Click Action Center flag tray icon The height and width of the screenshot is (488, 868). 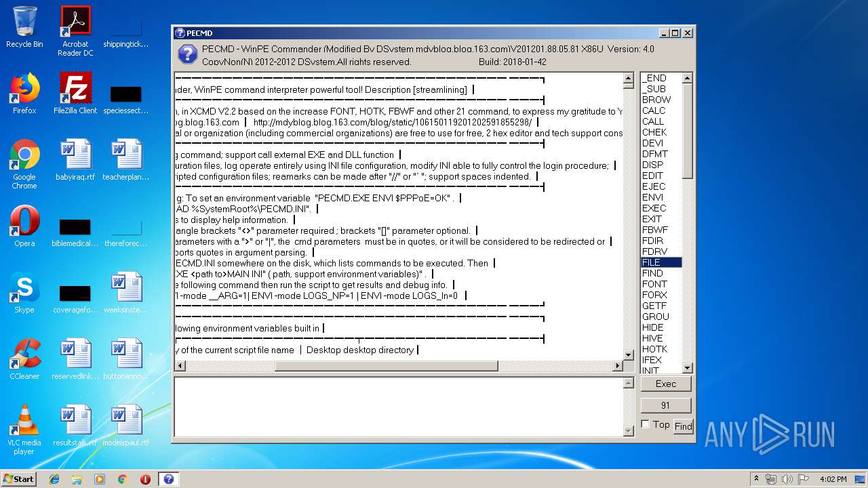coord(804,479)
